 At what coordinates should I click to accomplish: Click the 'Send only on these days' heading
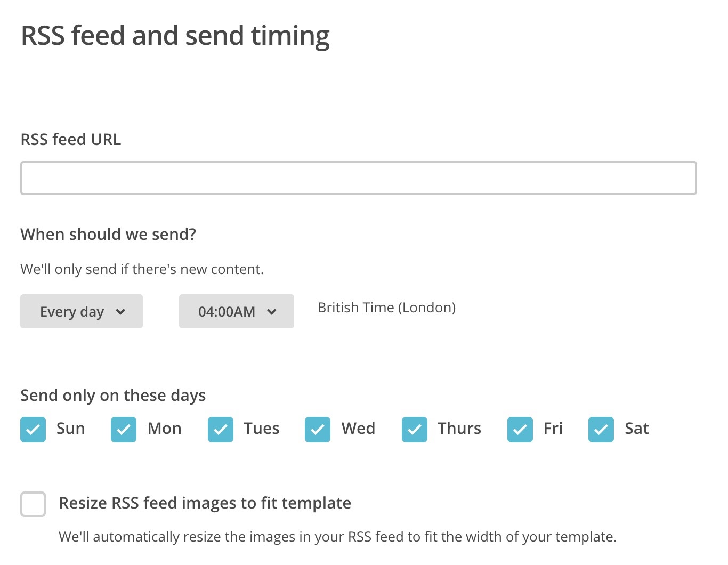tap(113, 396)
